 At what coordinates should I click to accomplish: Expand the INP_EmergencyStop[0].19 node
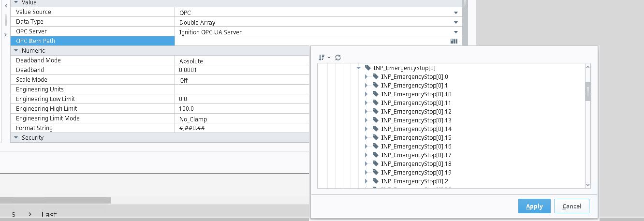click(x=366, y=173)
